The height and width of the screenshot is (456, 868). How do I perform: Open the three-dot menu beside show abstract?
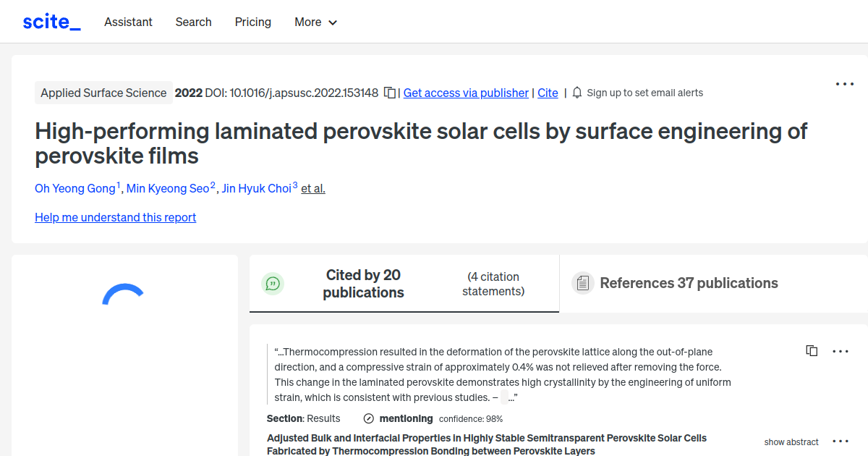click(841, 440)
